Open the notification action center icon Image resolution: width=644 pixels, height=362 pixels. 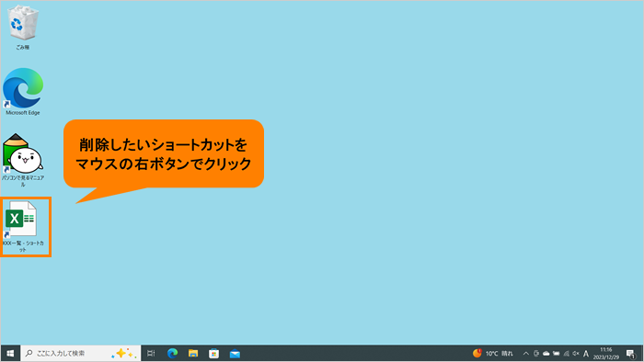click(x=631, y=353)
